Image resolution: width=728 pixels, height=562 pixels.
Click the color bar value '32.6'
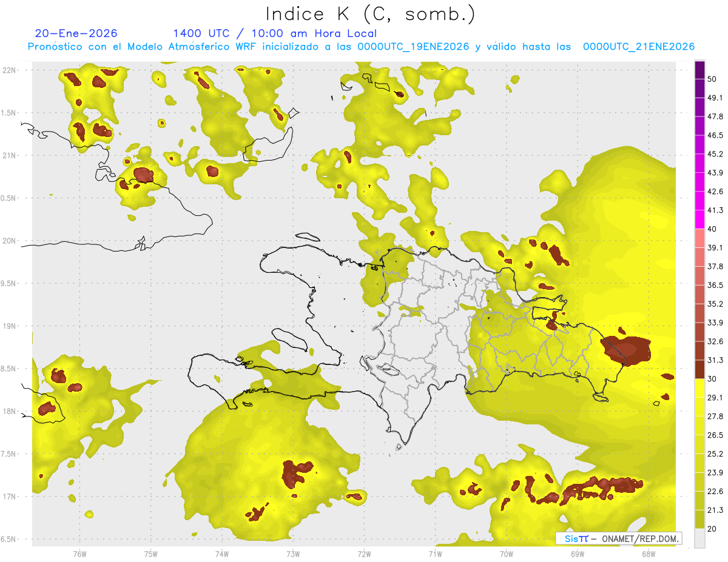click(x=715, y=341)
